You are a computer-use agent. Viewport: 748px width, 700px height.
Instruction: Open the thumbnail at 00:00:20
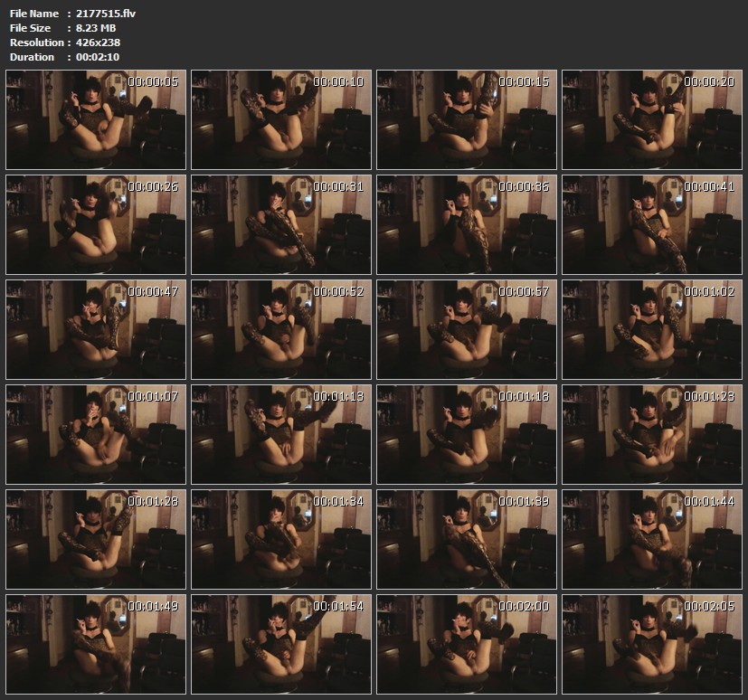(x=651, y=120)
